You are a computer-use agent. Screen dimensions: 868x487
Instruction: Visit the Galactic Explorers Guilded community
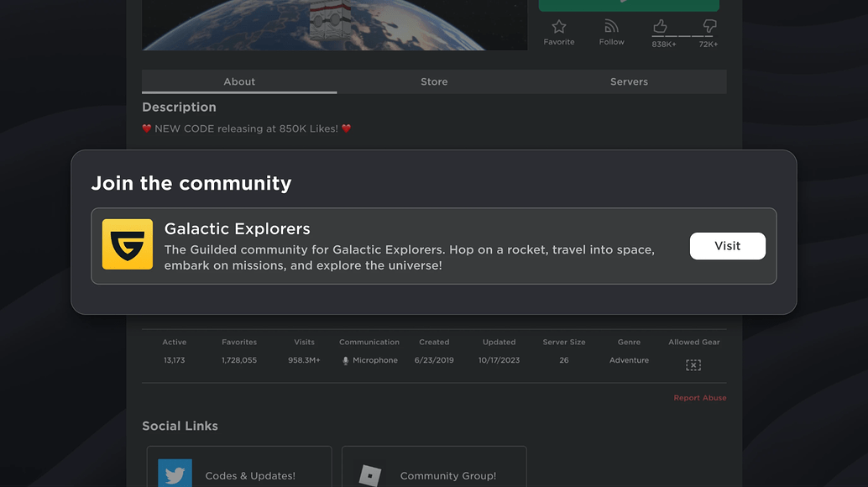click(727, 246)
